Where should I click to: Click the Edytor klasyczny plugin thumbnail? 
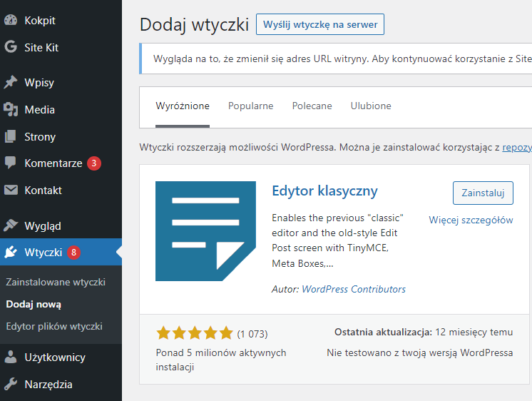[205, 231]
